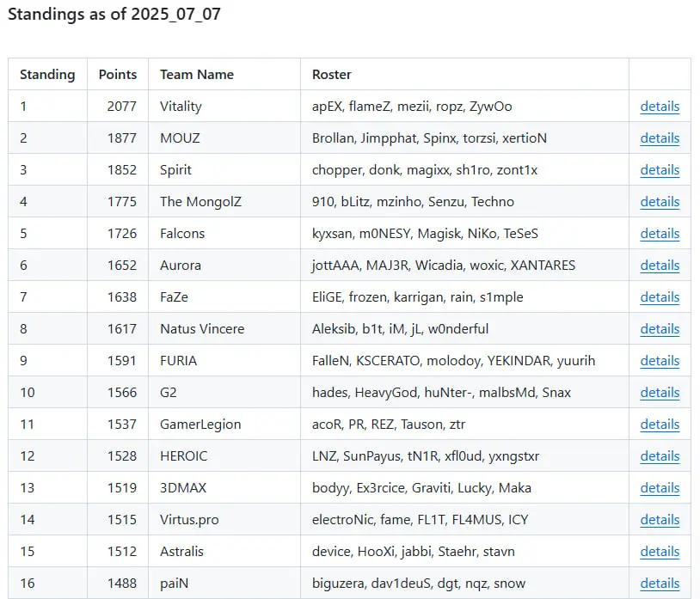Open FURIA details link
The height and width of the screenshot is (599, 700).
[660, 361]
